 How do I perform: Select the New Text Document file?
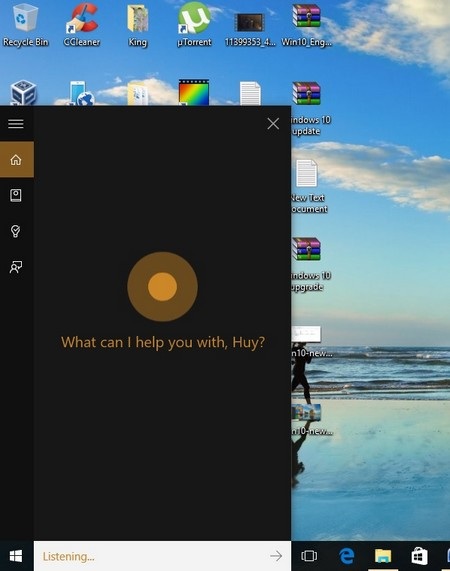(x=309, y=186)
